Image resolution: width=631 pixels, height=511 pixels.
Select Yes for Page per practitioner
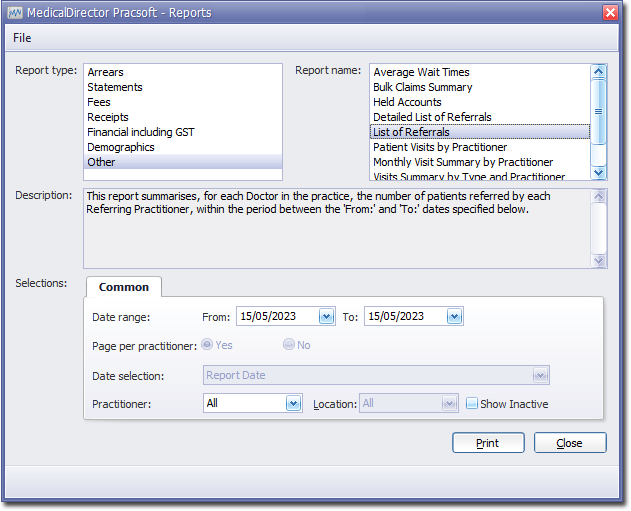[x=207, y=345]
